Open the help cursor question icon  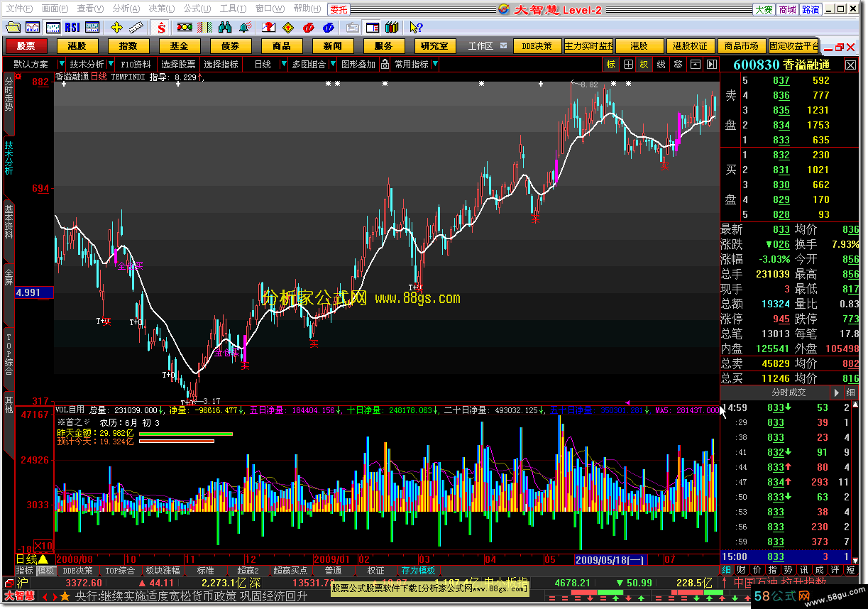pos(416,28)
